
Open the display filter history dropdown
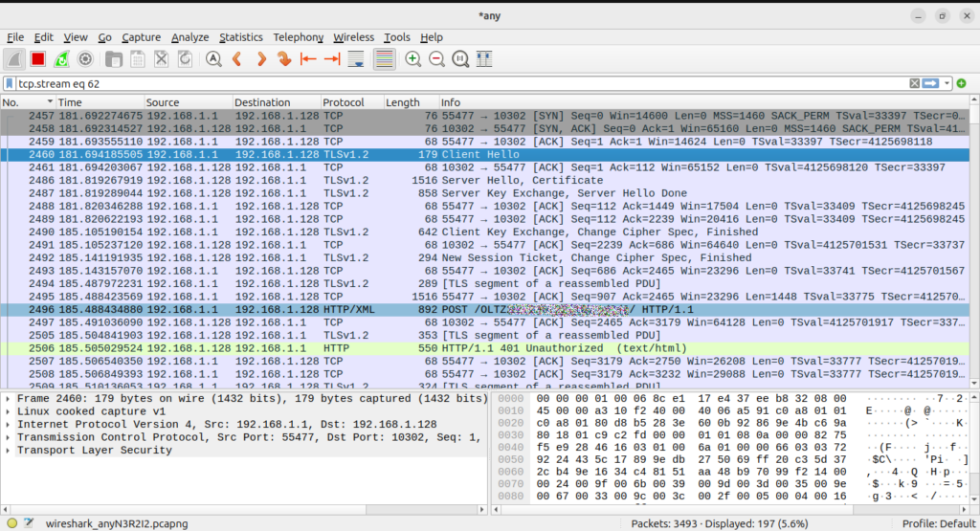click(x=947, y=83)
